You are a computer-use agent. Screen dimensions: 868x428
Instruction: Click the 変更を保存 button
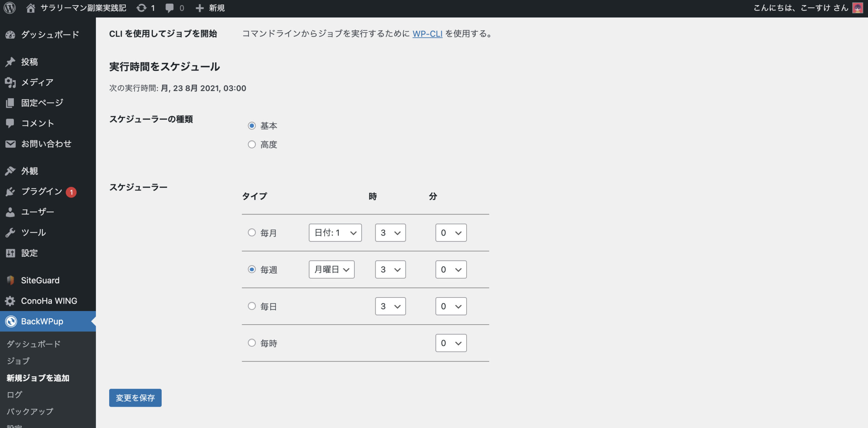tap(135, 398)
